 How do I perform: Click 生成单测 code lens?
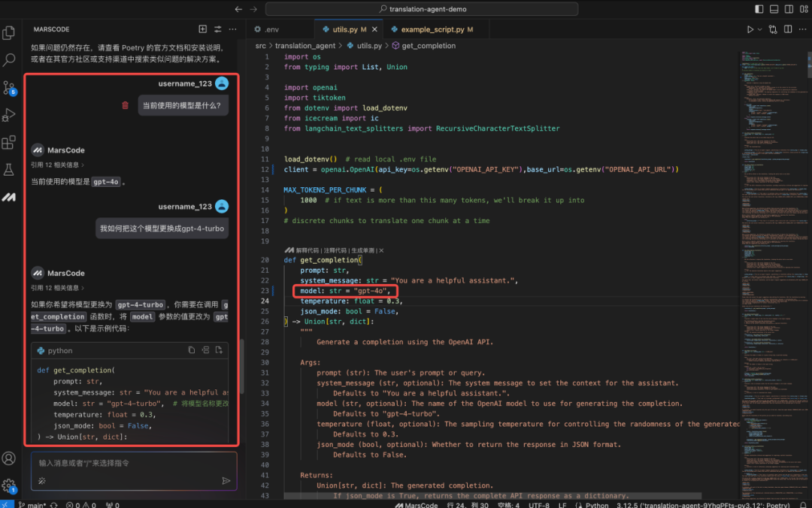tap(362, 250)
